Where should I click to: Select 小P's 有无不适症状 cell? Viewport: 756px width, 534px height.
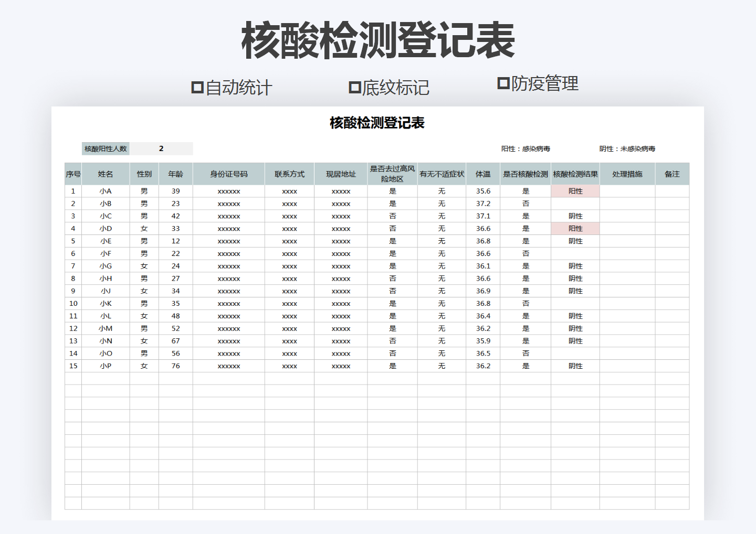tap(442, 366)
